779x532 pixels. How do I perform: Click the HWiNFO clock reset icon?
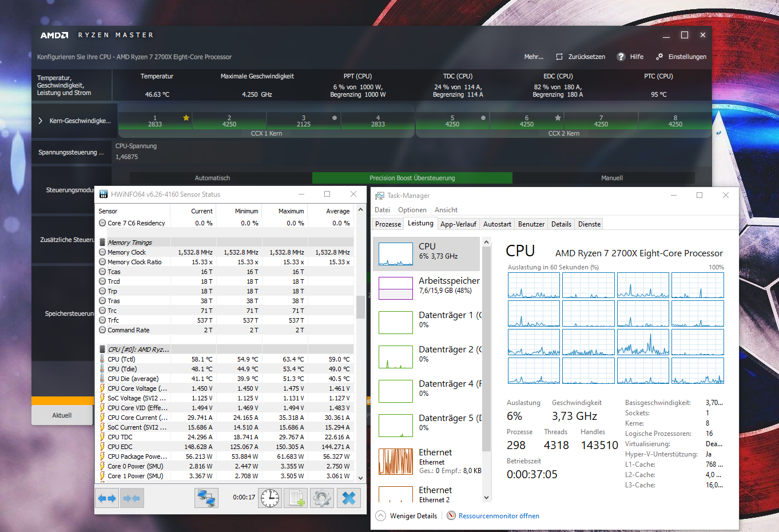point(270,498)
